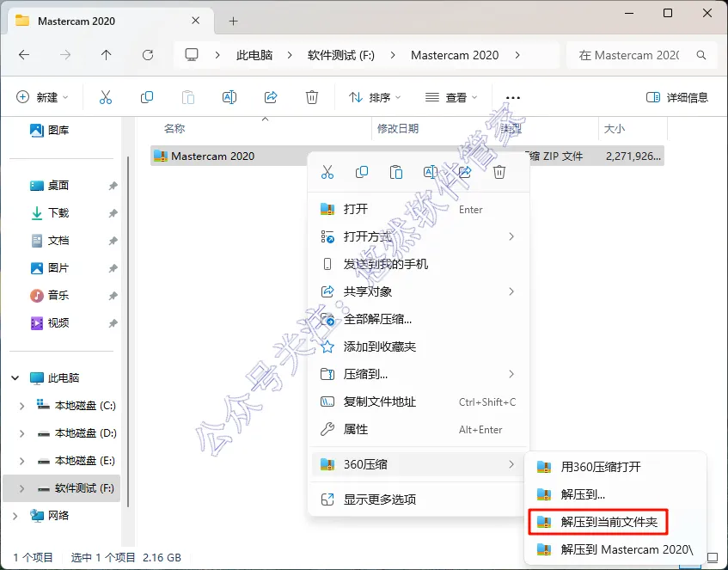This screenshot has width=728, height=570.
Task: Click the toolbar Cut scissors icon
Action: tap(106, 97)
